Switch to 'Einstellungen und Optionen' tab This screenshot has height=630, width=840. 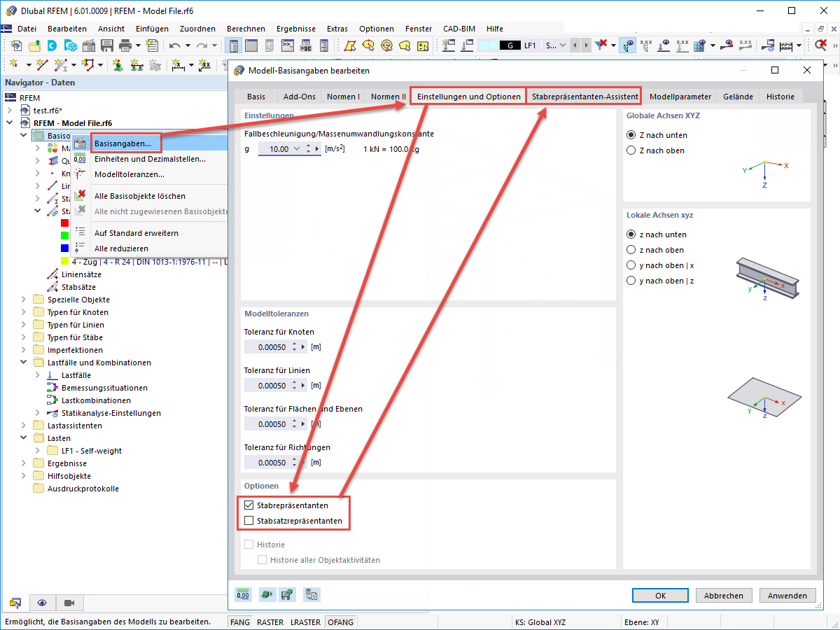468,97
